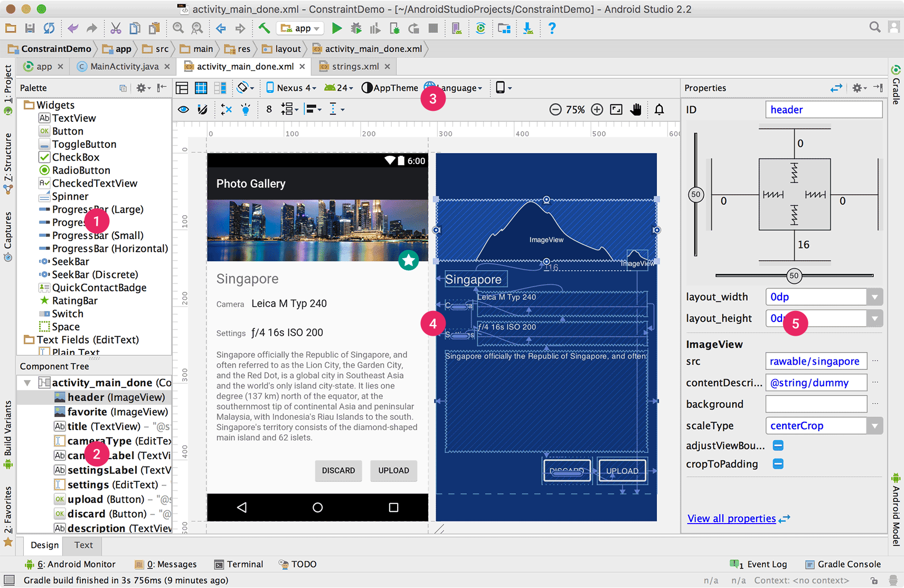Screen dimensions: 904x588
Task: Open the scaleType dropdown
Action: click(x=875, y=425)
